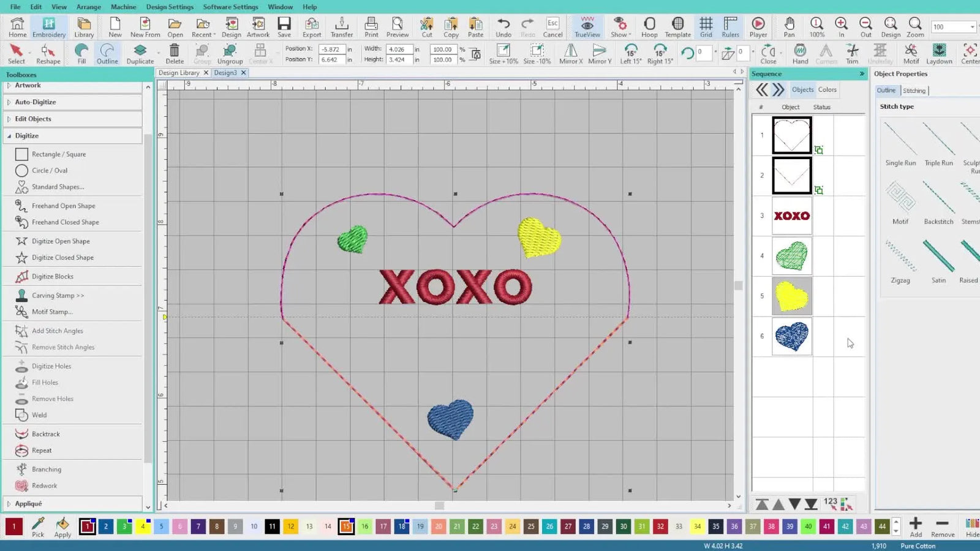Image resolution: width=980 pixels, height=551 pixels.
Task: Toggle Rulers on or off
Action: click(730, 27)
